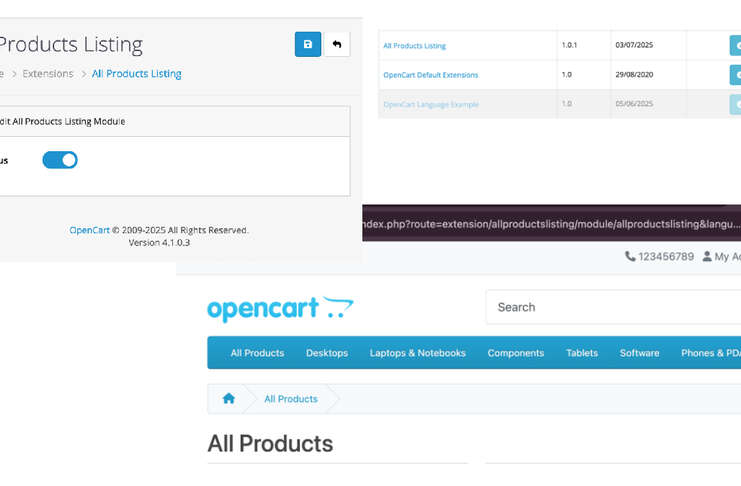The height and width of the screenshot is (486, 741).
Task: Click All Products in store breadcrumb
Action: pos(291,399)
